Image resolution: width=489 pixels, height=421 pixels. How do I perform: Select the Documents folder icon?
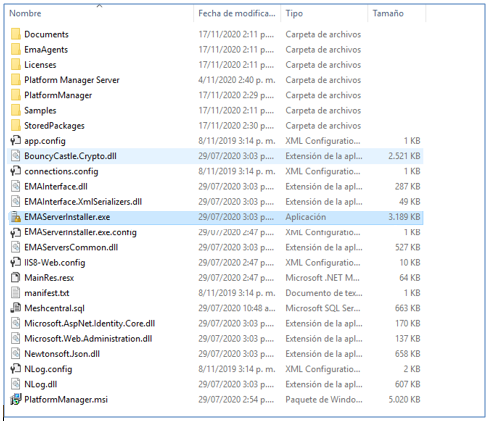pyautogui.click(x=16, y=34)
